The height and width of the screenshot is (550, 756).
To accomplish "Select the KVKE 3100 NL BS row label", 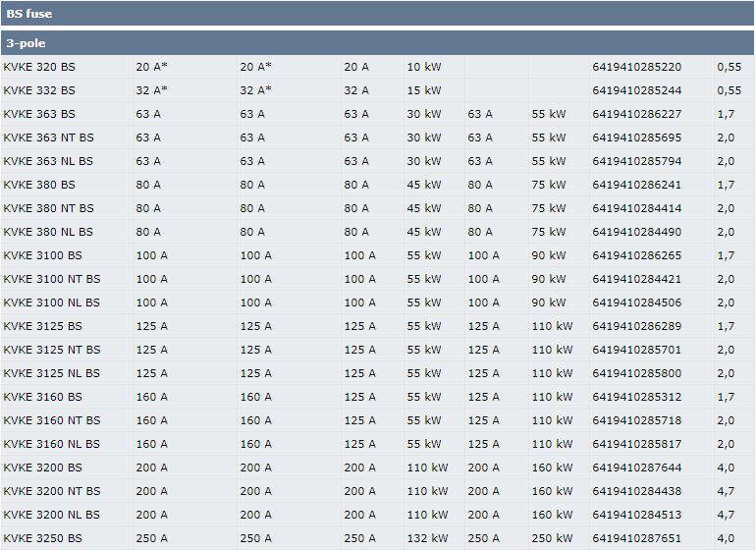I will point(51,302).
